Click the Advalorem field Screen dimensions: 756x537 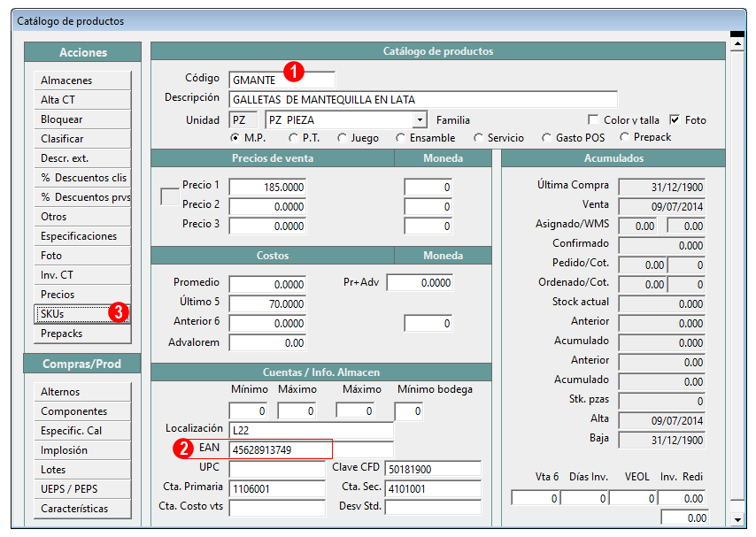(267, 342)
